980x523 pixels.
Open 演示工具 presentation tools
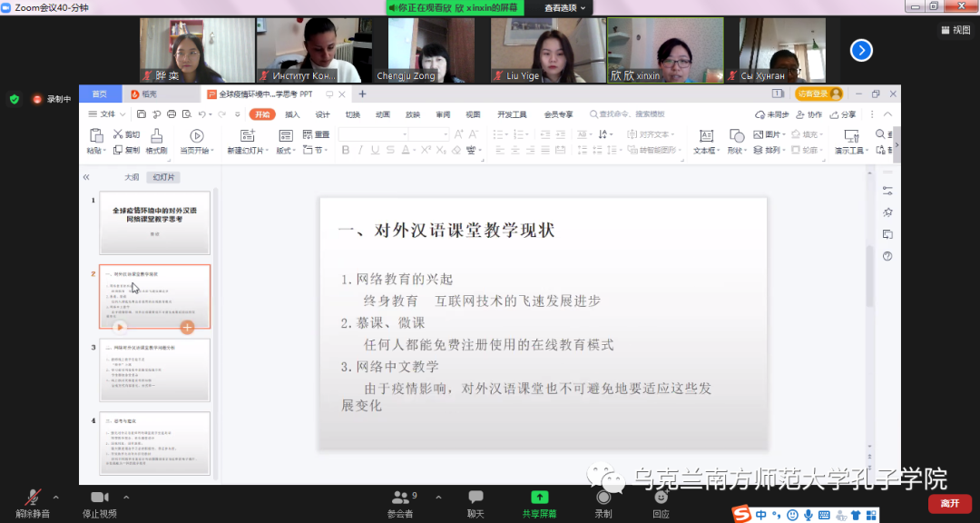pos(851,142)
